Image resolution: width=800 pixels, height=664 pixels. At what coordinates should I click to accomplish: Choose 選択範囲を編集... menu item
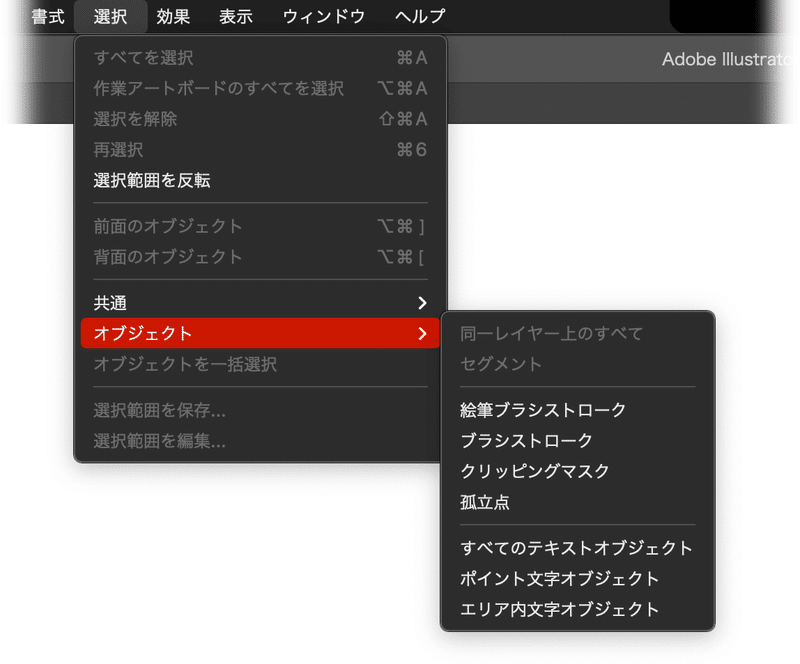click(x=260, y=440)
